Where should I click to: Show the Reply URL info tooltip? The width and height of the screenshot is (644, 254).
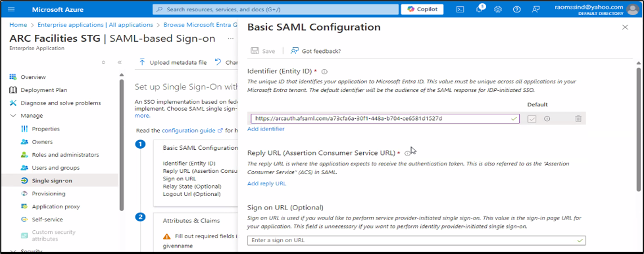click(407, 153)
